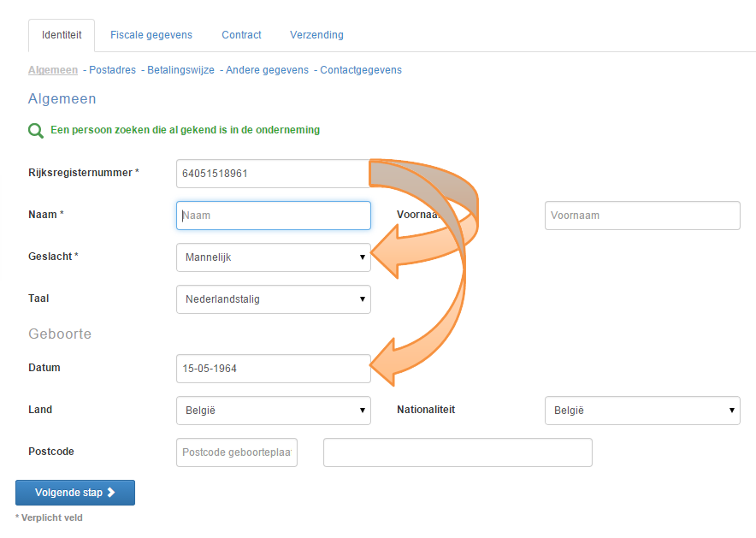Switch to the Fiscale gegevens tab

(x=151, y=35)
